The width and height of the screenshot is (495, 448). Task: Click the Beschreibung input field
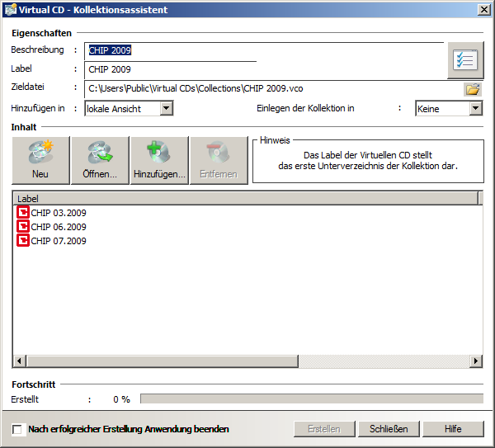click(x=264, y=51)
